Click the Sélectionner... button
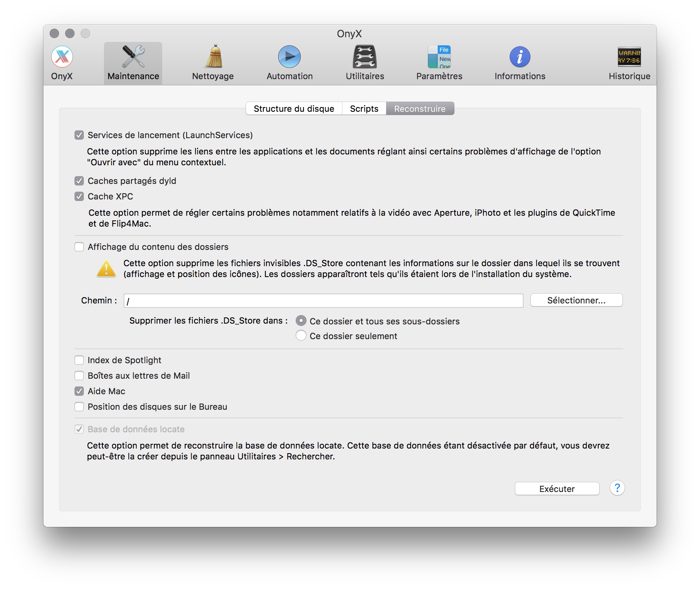This screenshot has height=589, width=700. 576,300
